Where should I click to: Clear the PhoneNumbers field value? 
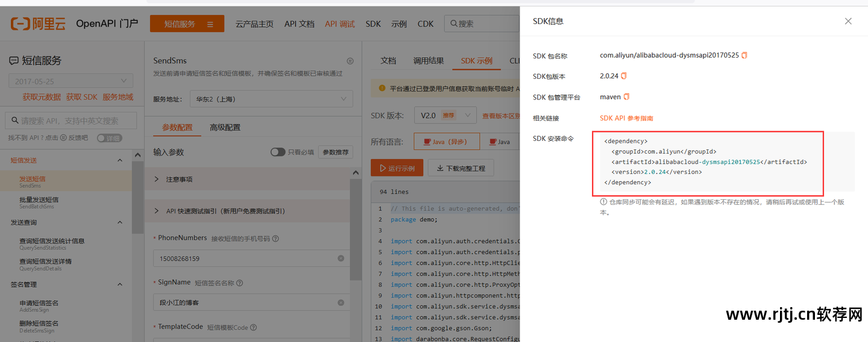(341, 258)
